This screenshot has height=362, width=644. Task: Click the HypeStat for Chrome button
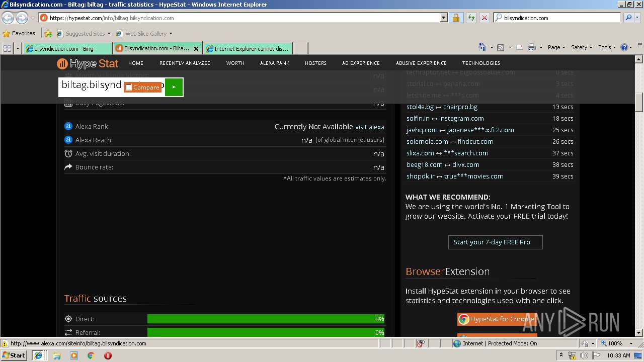[x=496, y=319]
